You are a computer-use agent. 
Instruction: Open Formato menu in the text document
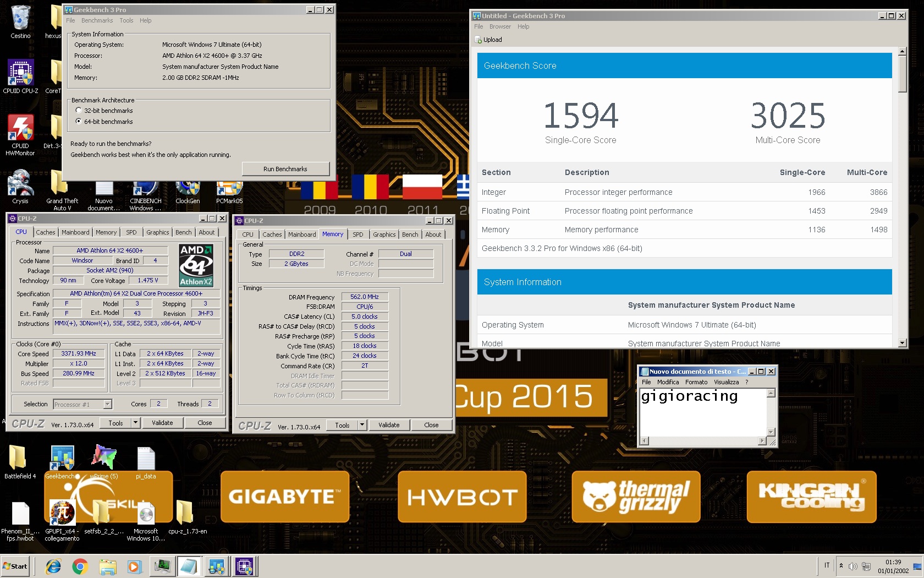pyautogui.click(x=696, y=382)
